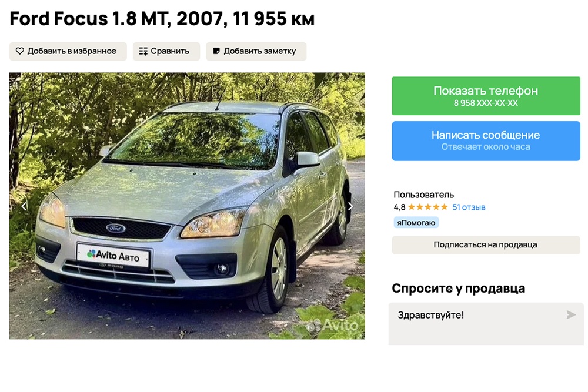Open the Пользователь seller profile name
588x392 pixels.
point(424,195)
